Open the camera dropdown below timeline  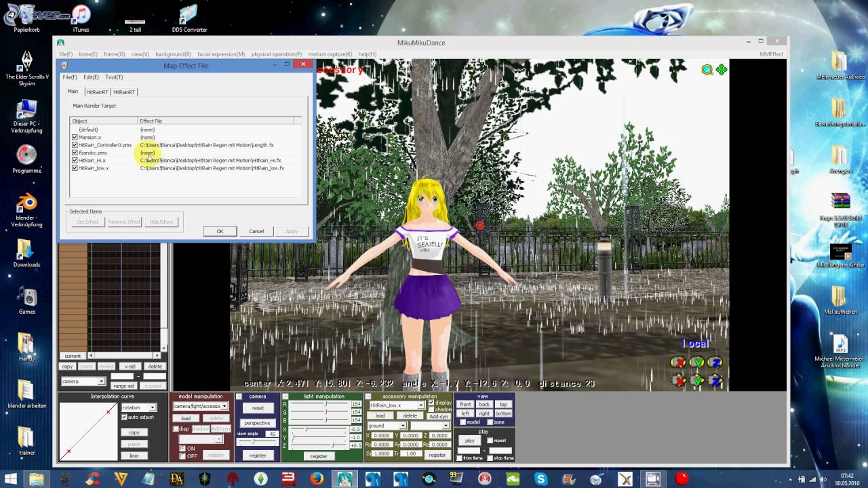[83, 382]
